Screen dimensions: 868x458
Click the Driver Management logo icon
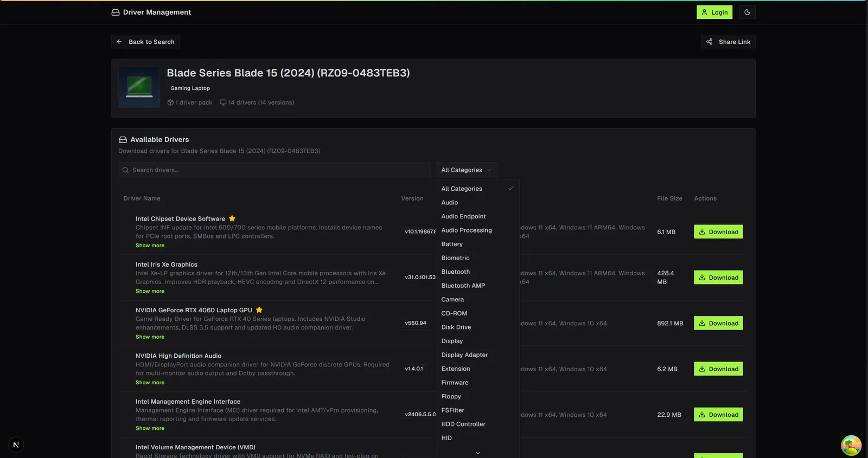pyautogui.click(x=116, y=12)
